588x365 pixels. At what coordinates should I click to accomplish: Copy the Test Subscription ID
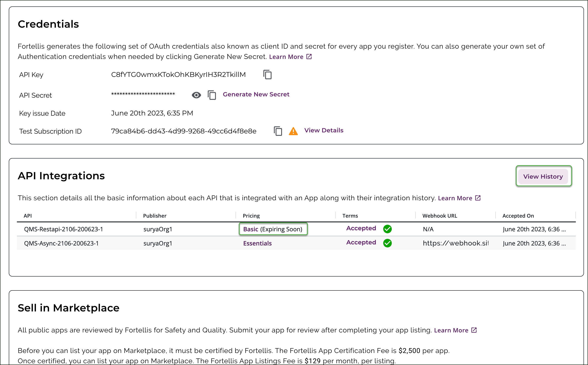[x=278, y=131]
